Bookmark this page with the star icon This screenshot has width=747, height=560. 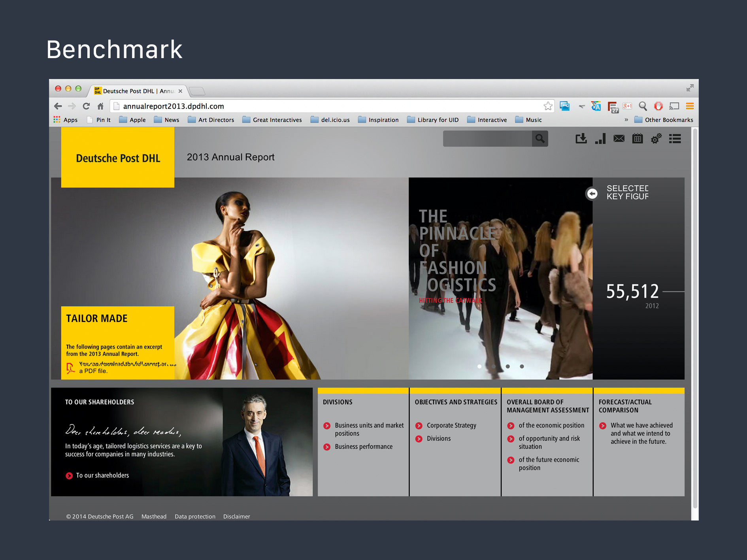pyautogui.click(x=548, y=106)
